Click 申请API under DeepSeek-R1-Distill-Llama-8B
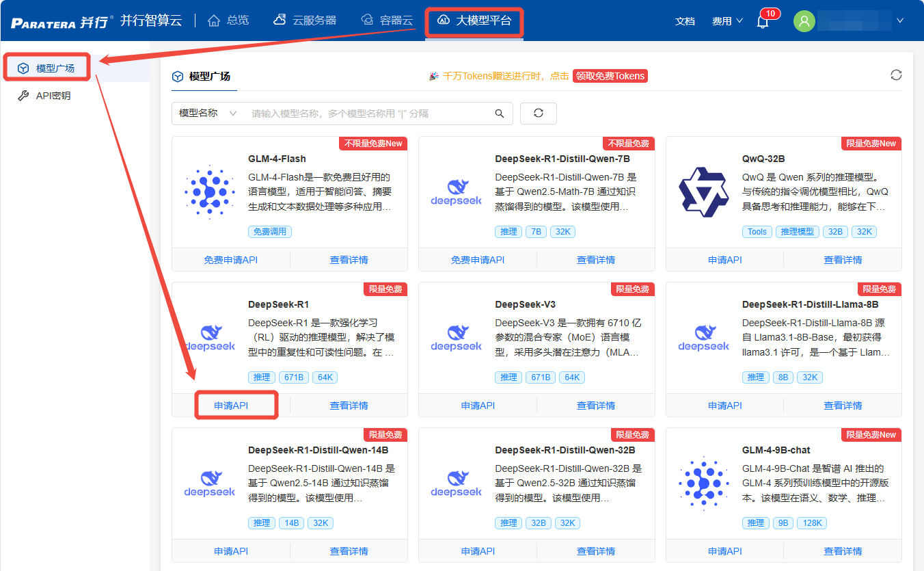924x571 pixels. [x=725, y=406]
